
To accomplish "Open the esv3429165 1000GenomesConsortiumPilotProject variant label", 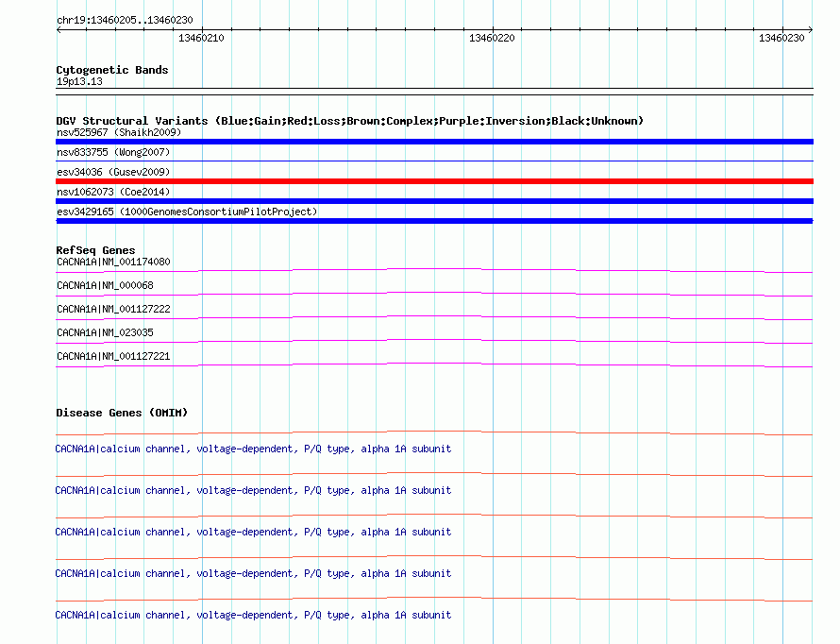I will (x=187, y=212).
